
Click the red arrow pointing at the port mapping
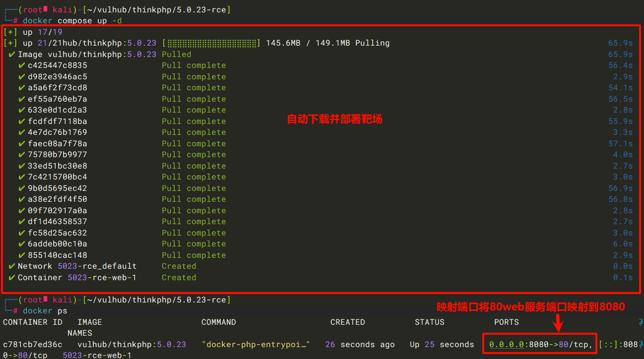pos(558,322)
